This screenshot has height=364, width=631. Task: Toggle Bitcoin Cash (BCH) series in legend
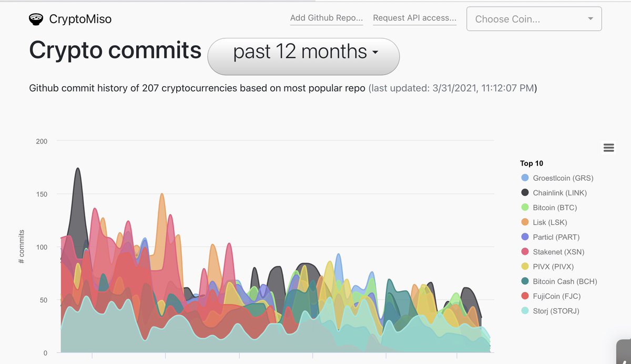tap(559, 281)
